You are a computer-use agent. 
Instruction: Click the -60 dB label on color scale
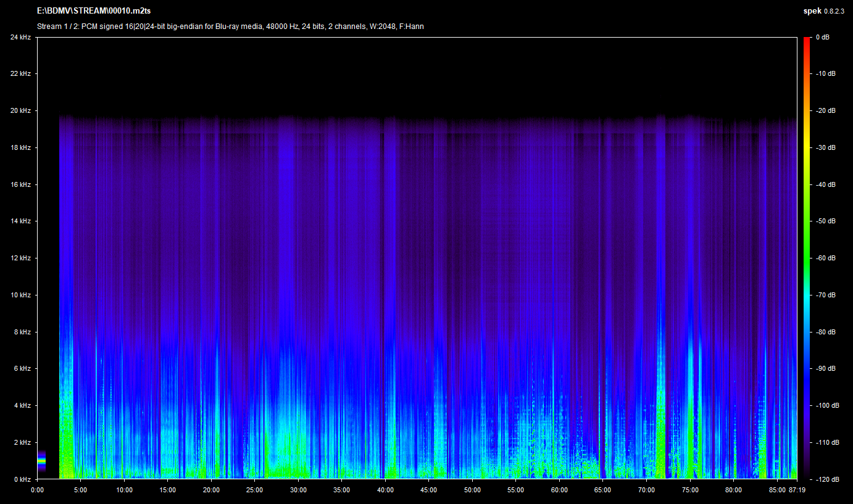point(825,258)
